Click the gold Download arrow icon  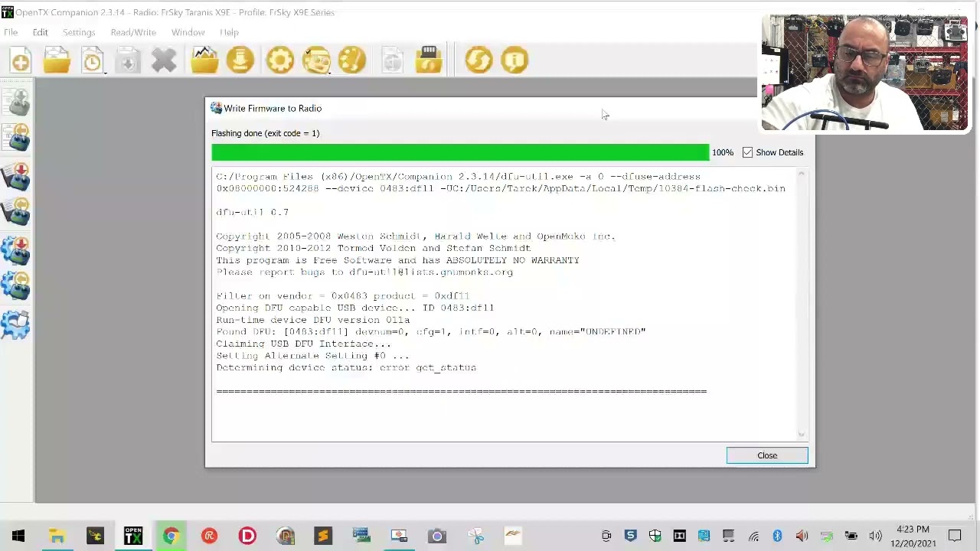point(240,60)
